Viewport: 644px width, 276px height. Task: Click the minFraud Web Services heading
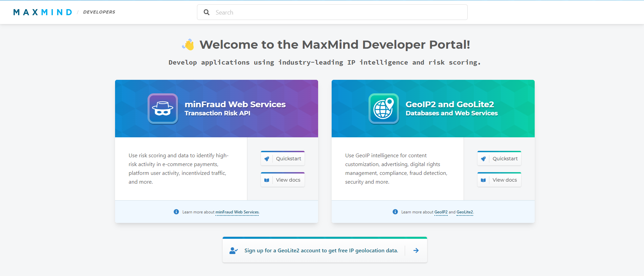coord(235,104)
